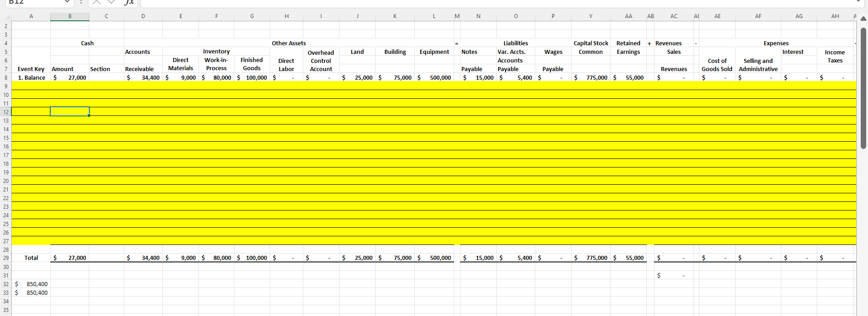The height and width of the screenshot is (316, 868).
Task: Click the 'Expenses' heading cell
Action: [x=776, y=43]
